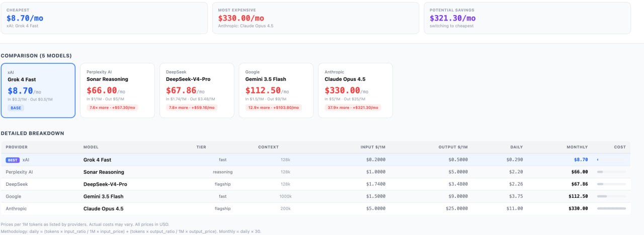Click the cost bar in the DeepSeek-V4-Pro row

tap(611, 184)
